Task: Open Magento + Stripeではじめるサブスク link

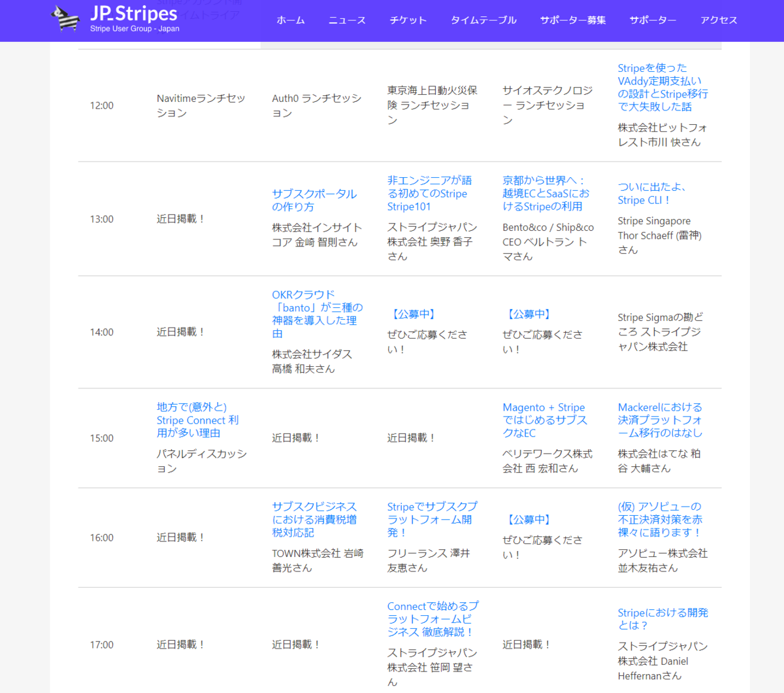Action: pos(545,420)
